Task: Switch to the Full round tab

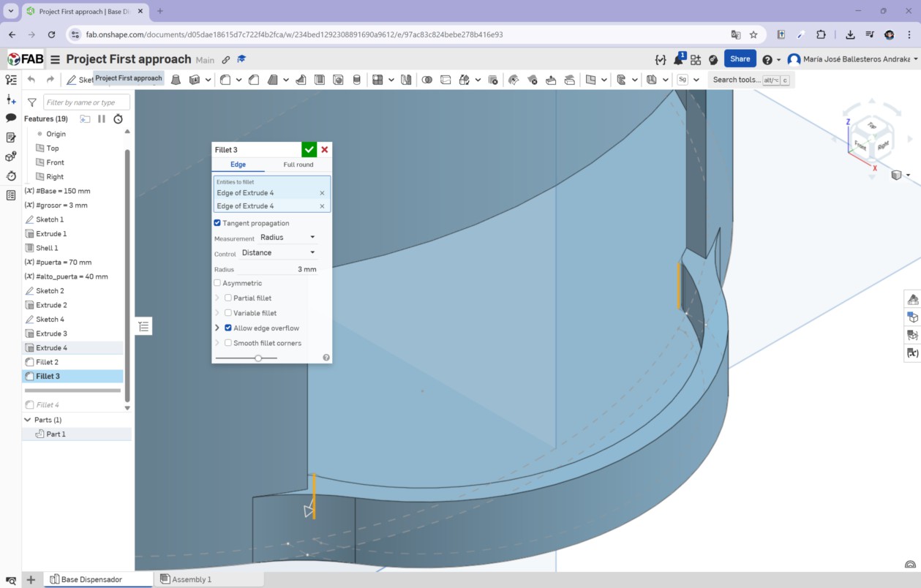Action: click(298, 165)
